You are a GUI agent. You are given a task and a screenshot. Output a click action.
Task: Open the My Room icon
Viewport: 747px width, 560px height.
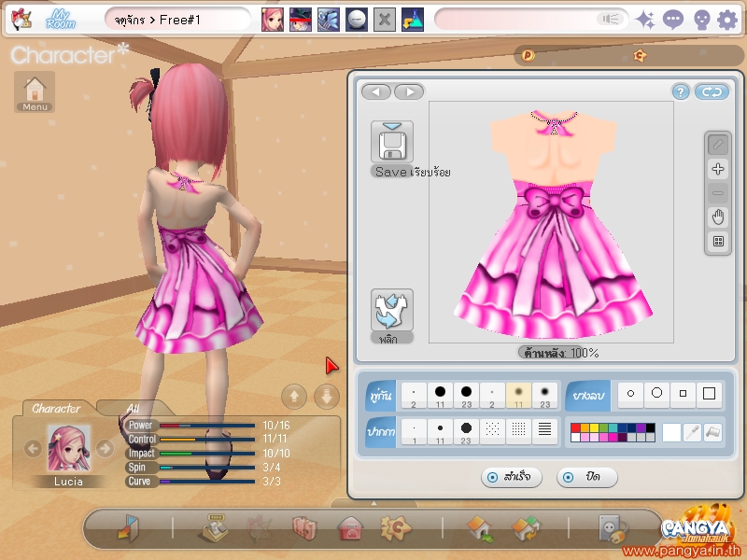[61, 20]
